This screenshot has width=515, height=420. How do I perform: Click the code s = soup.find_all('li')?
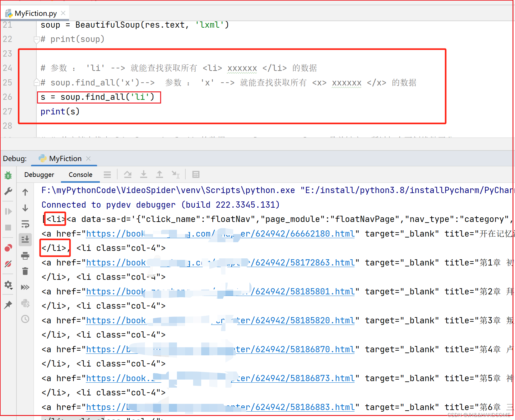tap(97, 97)
